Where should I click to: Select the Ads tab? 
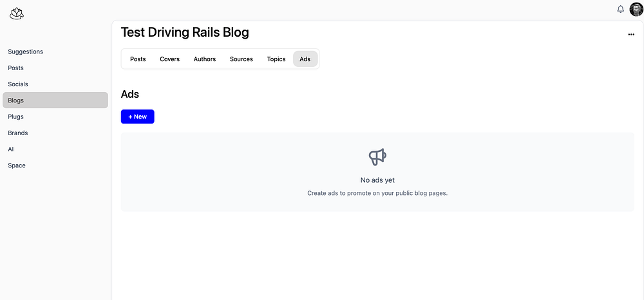click(305, 59)
